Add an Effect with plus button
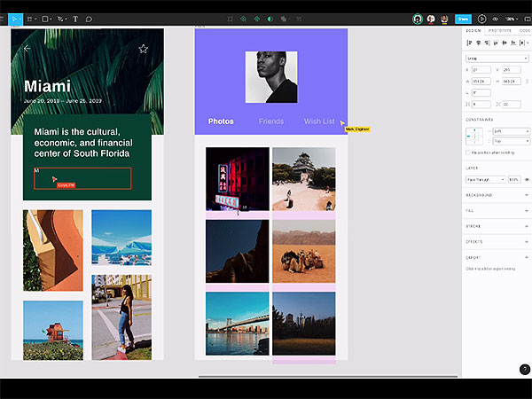Viewport: 532px width, 399px height. [x=526, y=242]
